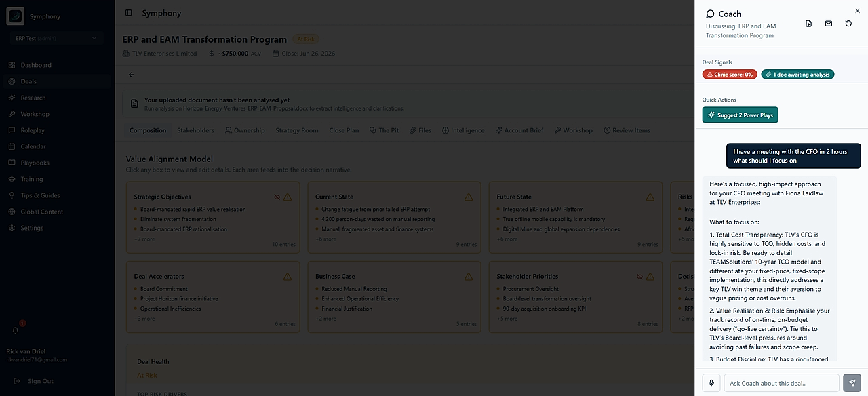868x396 pixels.
Task: Expand '+2 more' in Business Case
Action: pos(325,319)
